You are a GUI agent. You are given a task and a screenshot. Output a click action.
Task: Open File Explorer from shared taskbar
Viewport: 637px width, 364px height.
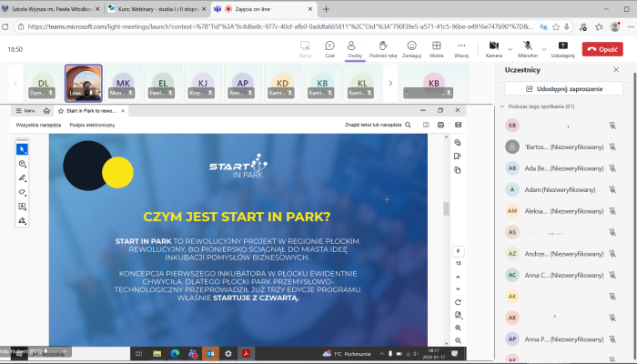[157, 353]
